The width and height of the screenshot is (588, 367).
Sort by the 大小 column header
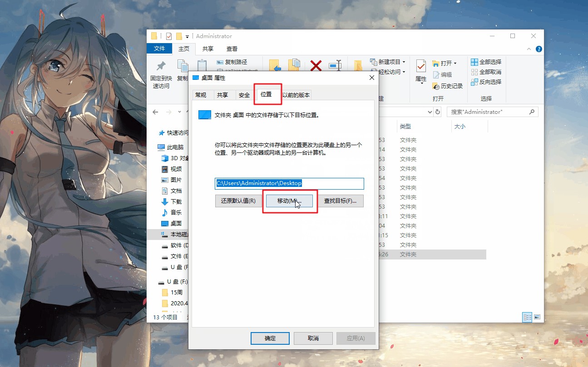[469, 126]
